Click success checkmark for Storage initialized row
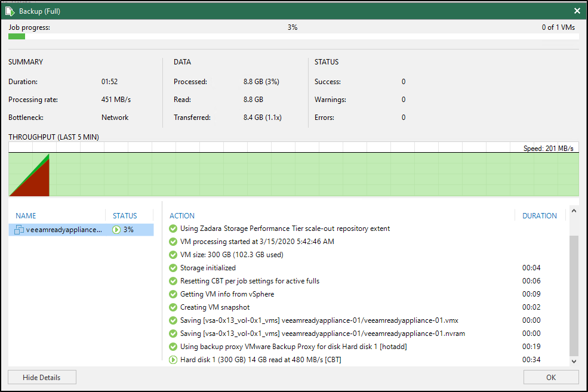Viewport: 588px width, 392px height. pos(173,268)
